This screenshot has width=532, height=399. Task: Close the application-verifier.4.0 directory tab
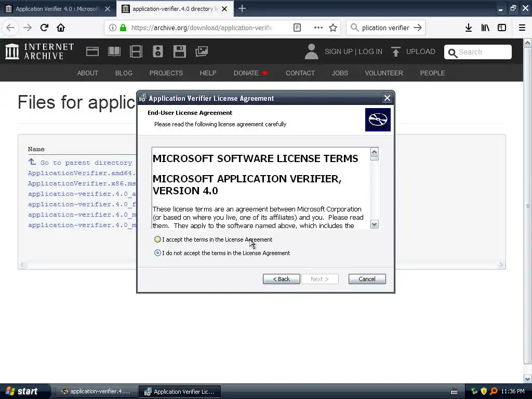pyautogui.click(x=224, y=9)
